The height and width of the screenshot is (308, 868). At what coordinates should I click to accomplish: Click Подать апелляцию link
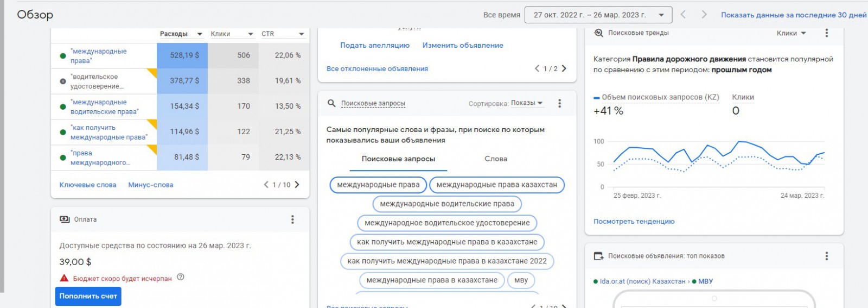point(375,46)
